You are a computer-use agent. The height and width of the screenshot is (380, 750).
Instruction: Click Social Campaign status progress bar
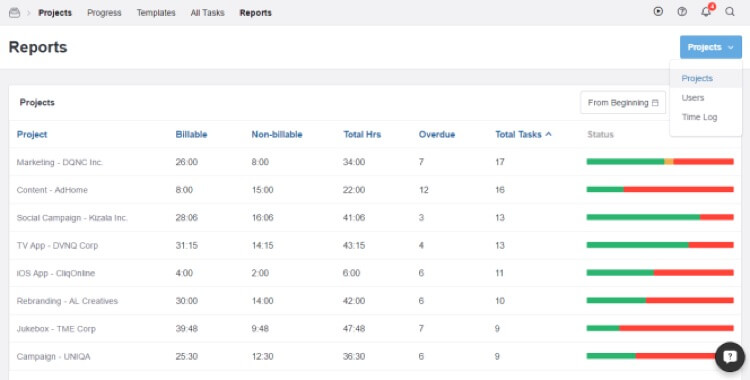[660, 217]
